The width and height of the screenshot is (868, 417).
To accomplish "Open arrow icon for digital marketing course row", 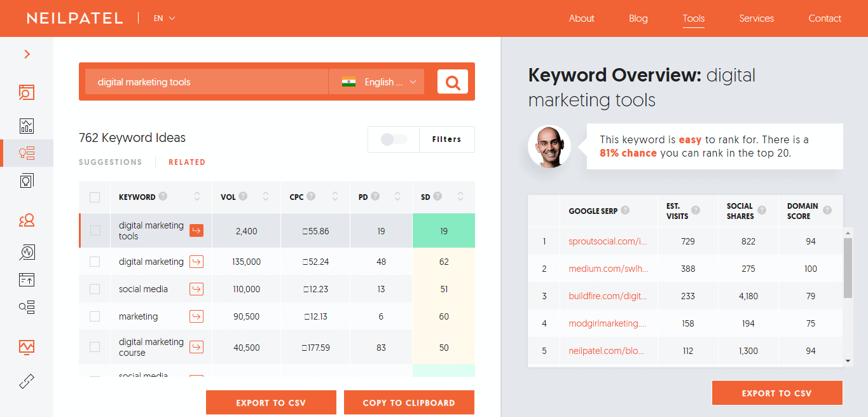I will pyautogui.click(x=196, y=347).
